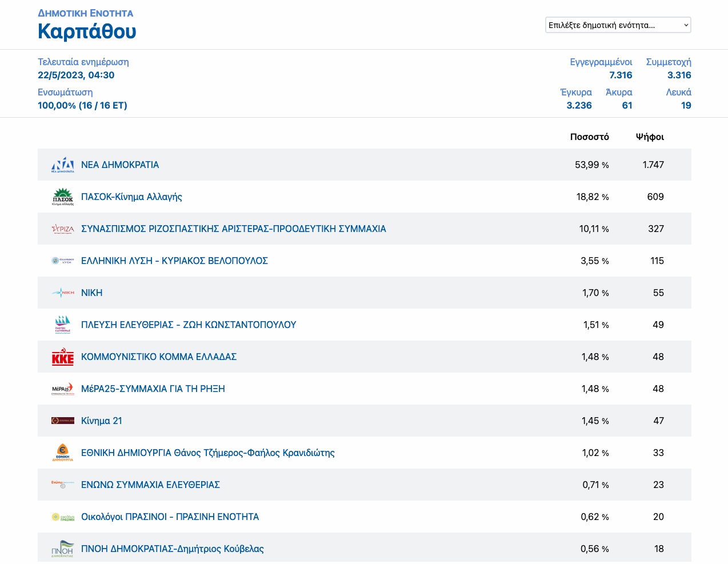This screenshot has height=564, width=728.
Task: Click the ΕΝΩΝΩ party logo
Action: click(x=63, y=485)
